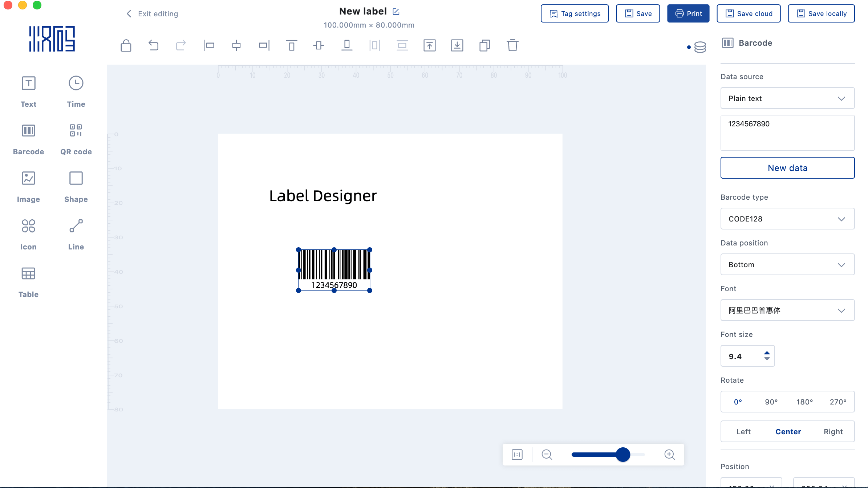Click the duplicate copy toolbar icon
This screenshot has width=868, height=488.
(484, 45)
